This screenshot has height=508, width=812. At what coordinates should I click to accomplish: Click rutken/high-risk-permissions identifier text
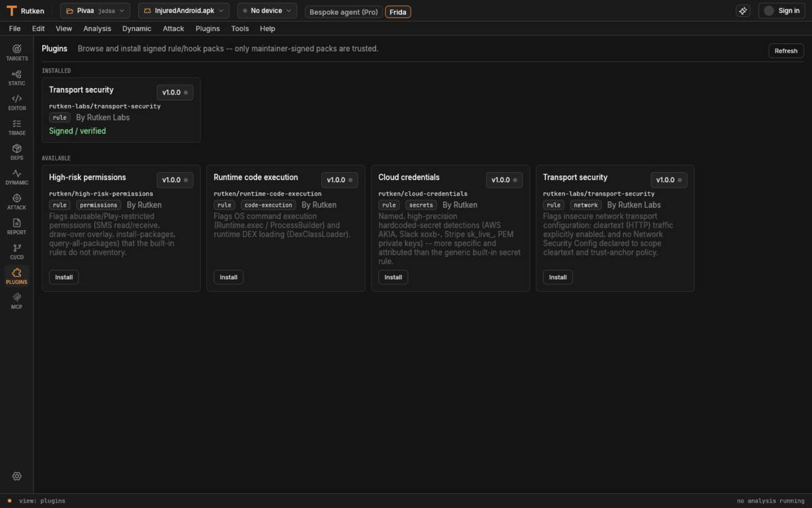[101, 194]
